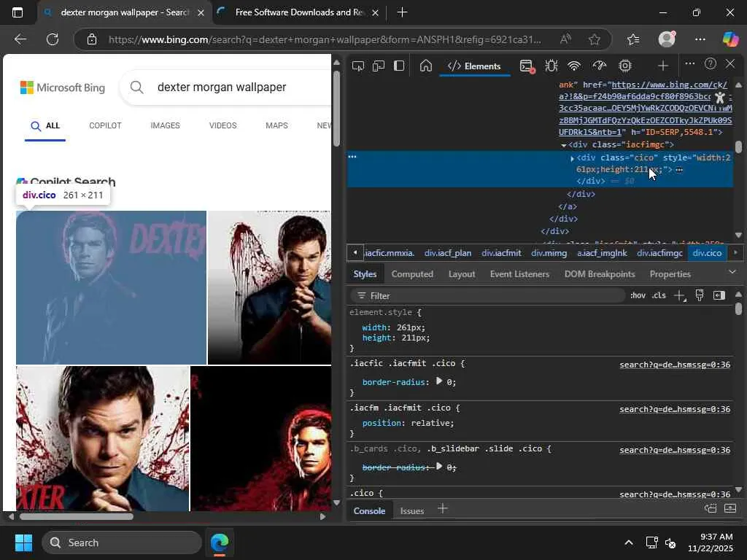The width and height of the screenshot is (747, 560).
Task: Add more tools with DevTools plus icon
Action: (x=662, y=66)
